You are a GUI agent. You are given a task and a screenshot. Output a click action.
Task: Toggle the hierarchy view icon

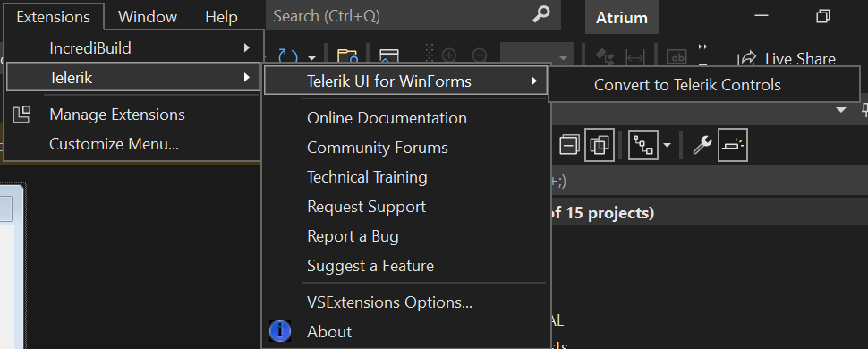[642, 145]
